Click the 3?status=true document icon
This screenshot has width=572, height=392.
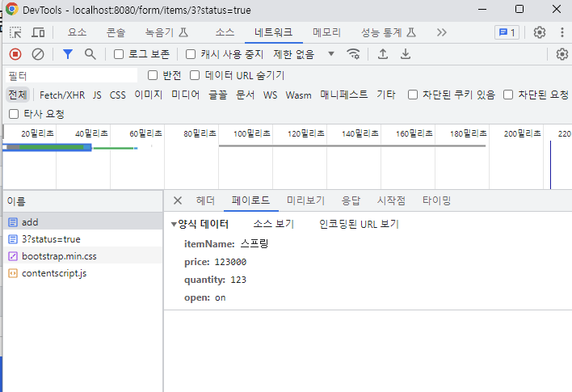13,239
